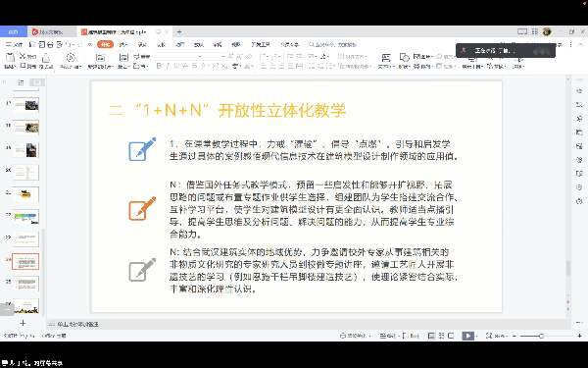This screenshot has width=588, height=368.
Task: Click the Shapes icon in ribbon
Action: tap(404, 58)
